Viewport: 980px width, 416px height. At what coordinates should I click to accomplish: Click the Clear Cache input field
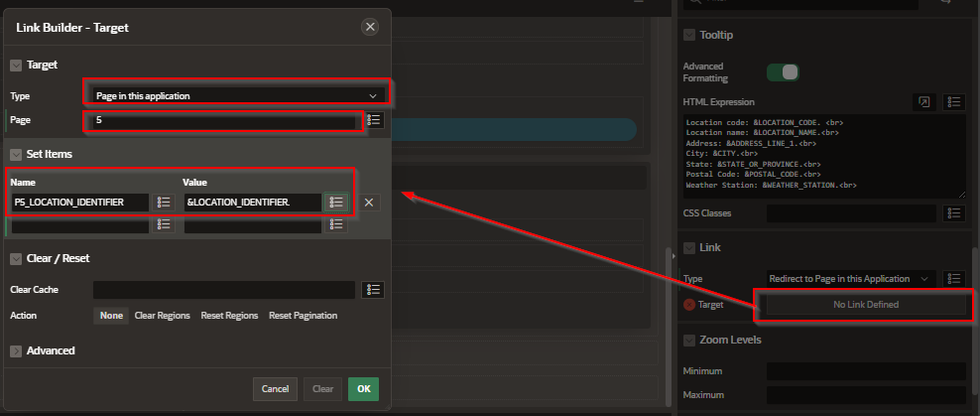click(224, 290)
